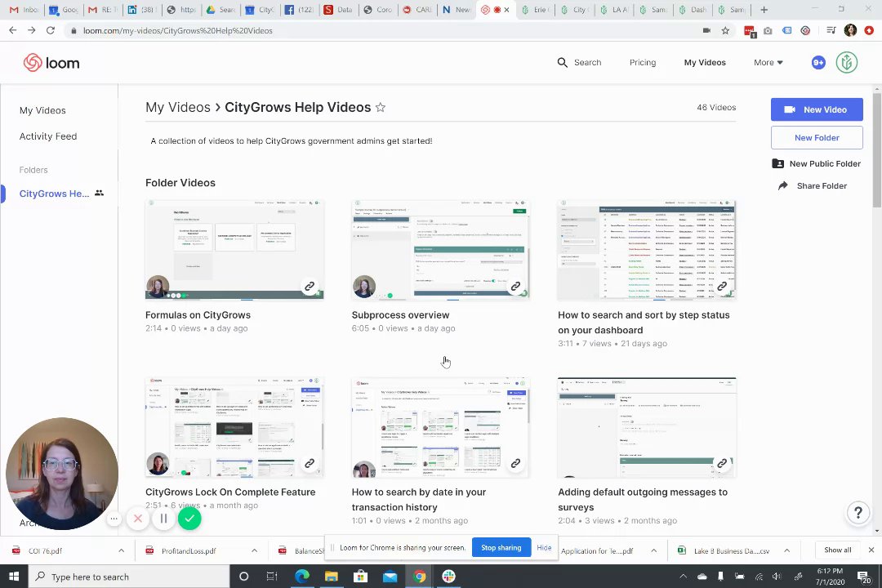This screenshot has width=882, height=588.
Task: Click the New Folder button
Action: (x=817, y=138)
